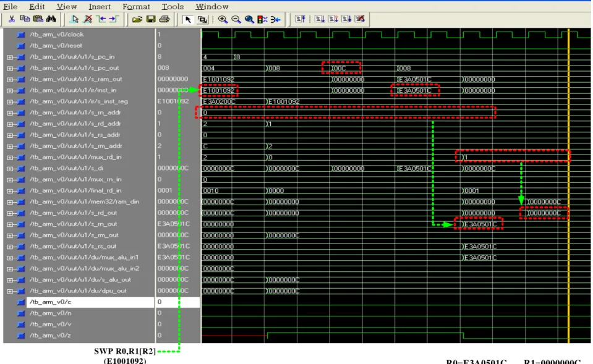This screenshot has width=593, height=364.
Task: Select the /tb_arm_v0/v signal name
Action: (50, 324)
